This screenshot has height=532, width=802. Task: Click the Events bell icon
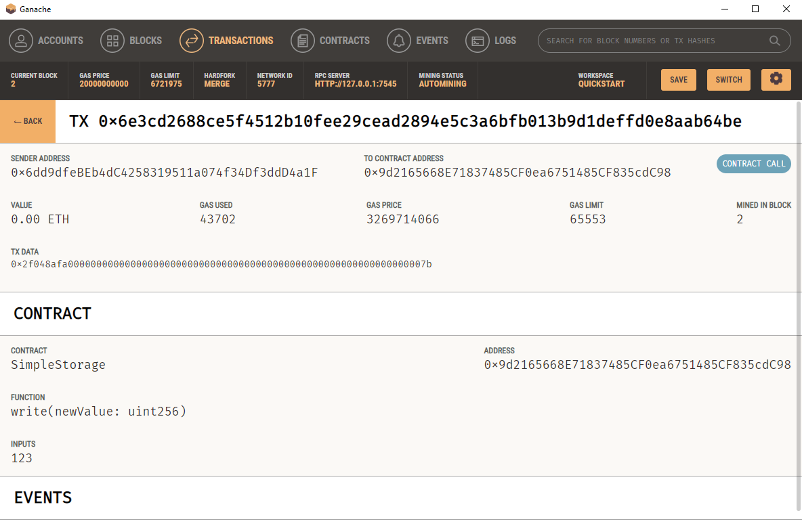[x=399, y=41]
